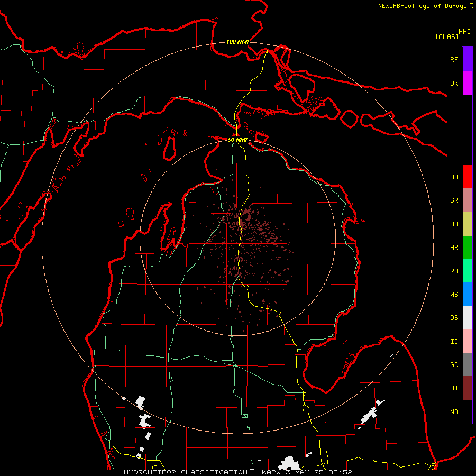Select the GC gray legend swatch
Image resolution: width=476 pixels, height=476 pixels.
click(x=467, y=364)
